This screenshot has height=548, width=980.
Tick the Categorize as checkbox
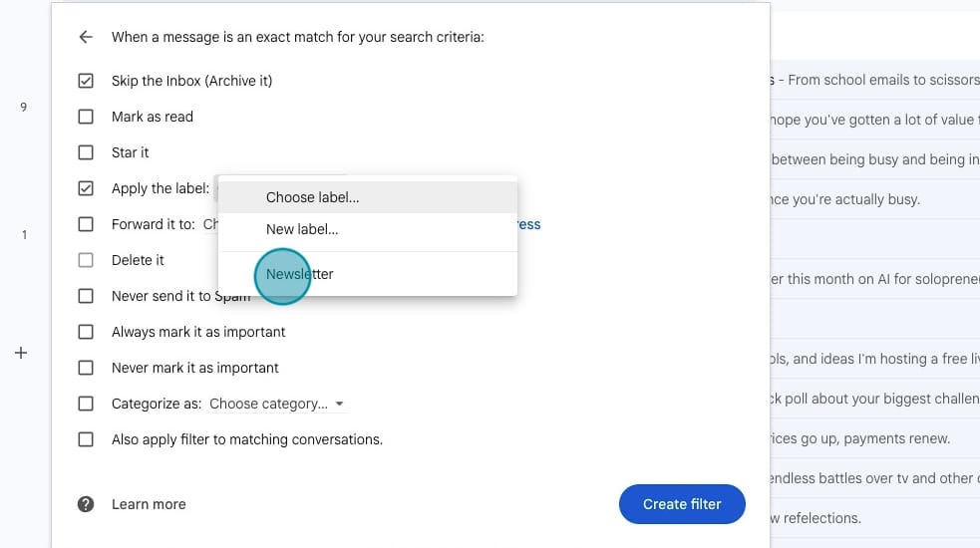click(86, 404)
